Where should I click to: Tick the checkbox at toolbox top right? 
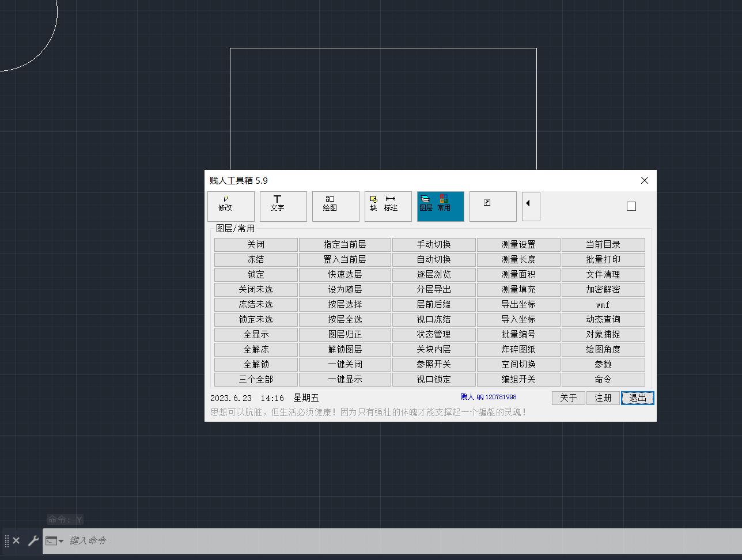[631, 206]
